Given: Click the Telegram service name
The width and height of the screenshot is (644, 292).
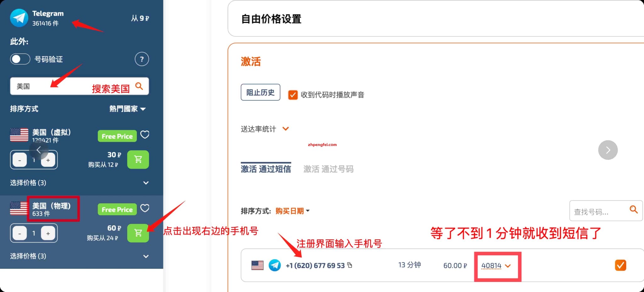Looking at the screenshot, I should pos(48,14).
